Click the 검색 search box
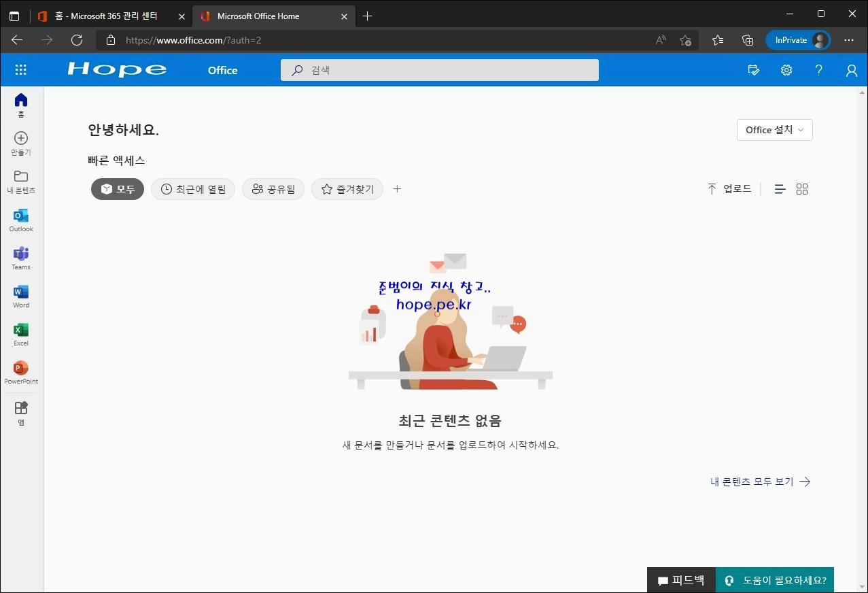This screenshot has width=868, height=593. tap(440, 70)
